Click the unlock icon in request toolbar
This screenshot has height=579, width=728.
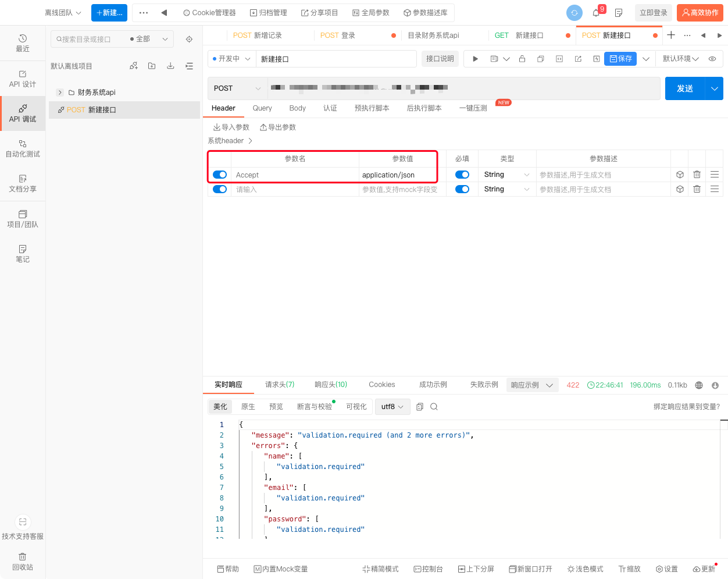tap(522, 59)
